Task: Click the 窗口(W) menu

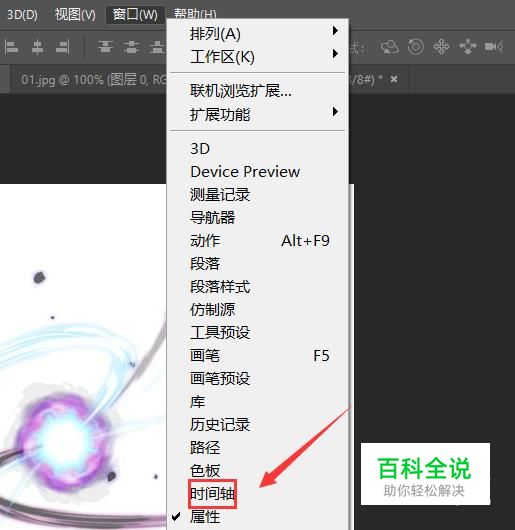Action: 135,15
